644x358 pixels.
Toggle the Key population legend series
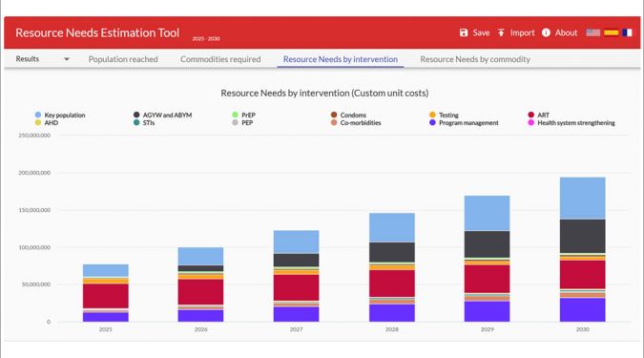coord(60,116)
